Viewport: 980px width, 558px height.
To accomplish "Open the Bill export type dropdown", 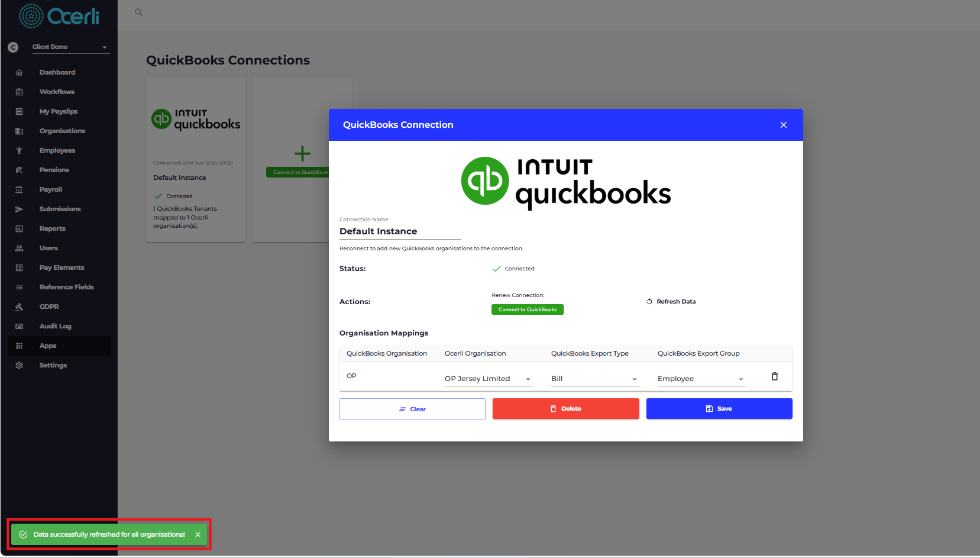I will coord(595,379).
